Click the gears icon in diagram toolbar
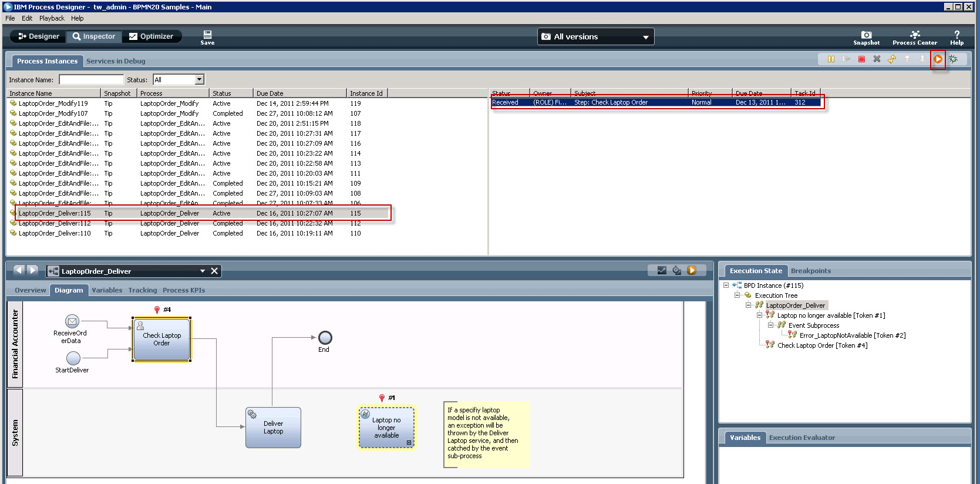This screenshot has height=484, width=980. click(677, 270)
